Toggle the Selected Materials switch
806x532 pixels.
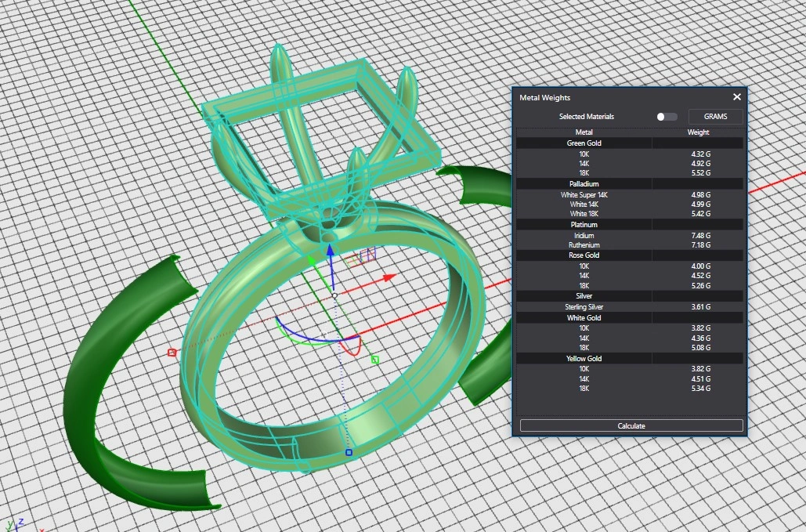click(667, 117)
